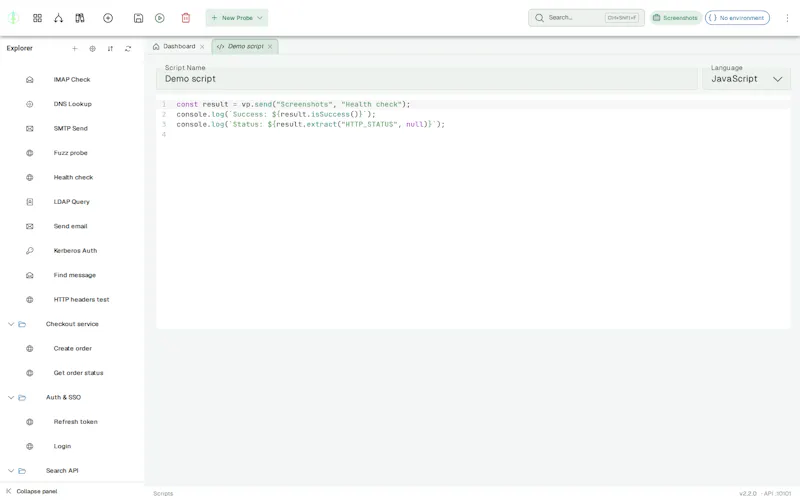Open the New Probe dropdown
Viewport: 800px width, 500px height.
[237, 18]
